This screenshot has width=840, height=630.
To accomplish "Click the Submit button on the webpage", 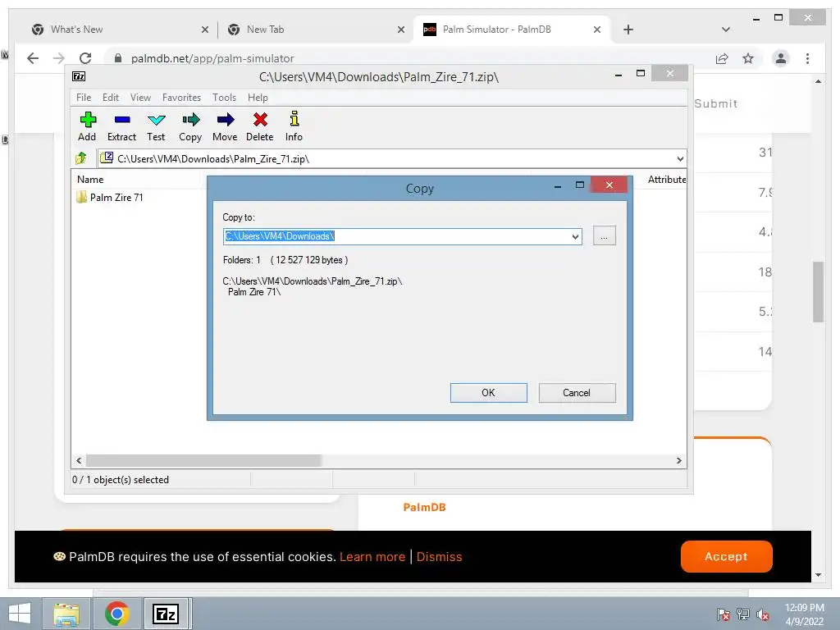I will (715, 103).
